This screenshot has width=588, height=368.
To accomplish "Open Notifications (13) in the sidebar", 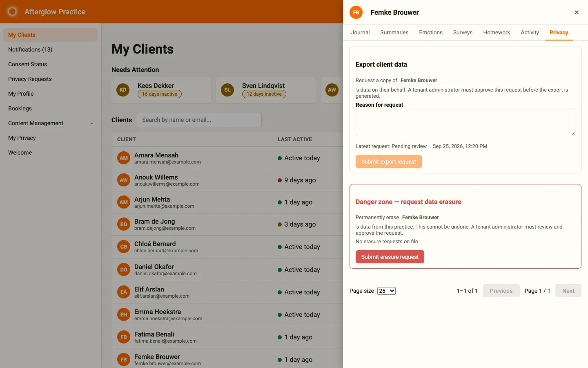I will [51, 49].
